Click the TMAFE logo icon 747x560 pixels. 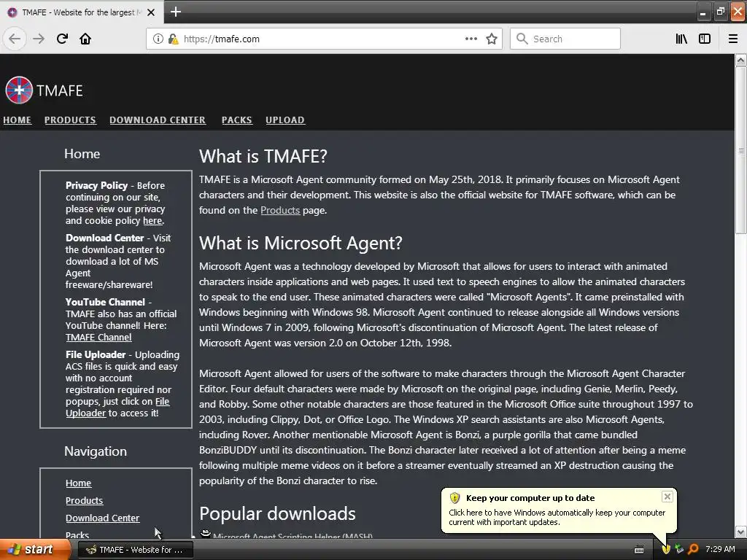click(19, 90)
